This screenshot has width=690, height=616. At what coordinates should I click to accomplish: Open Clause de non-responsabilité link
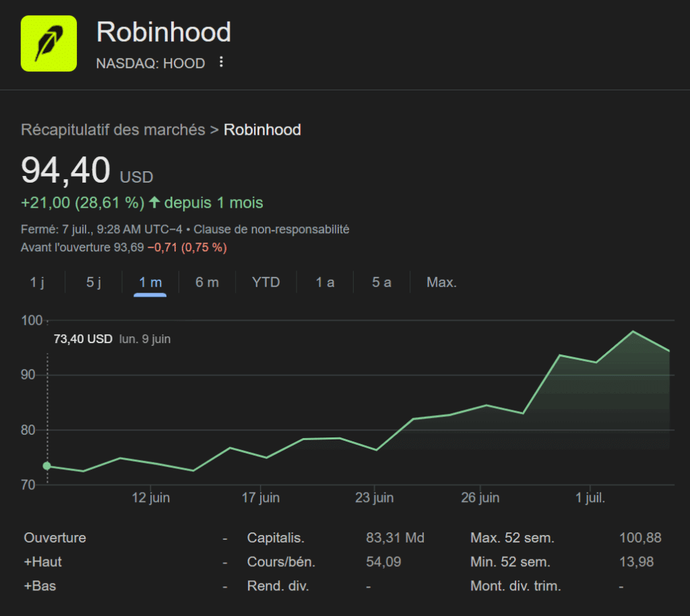coord(272,229)
